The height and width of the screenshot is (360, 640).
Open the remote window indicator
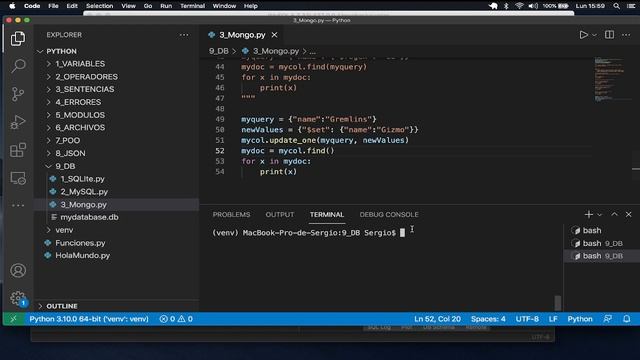pyautogui.click(x=13, y=319)
